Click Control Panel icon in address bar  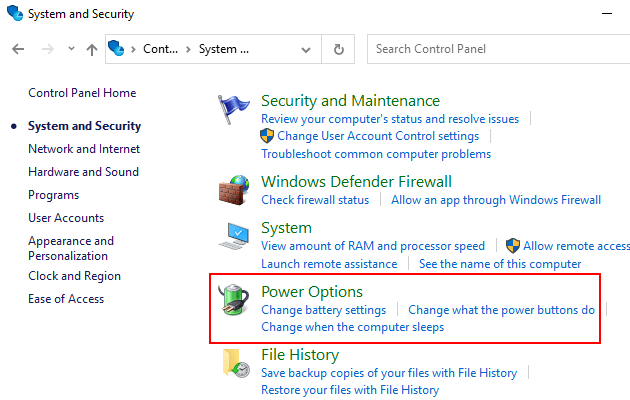(116, 49)
